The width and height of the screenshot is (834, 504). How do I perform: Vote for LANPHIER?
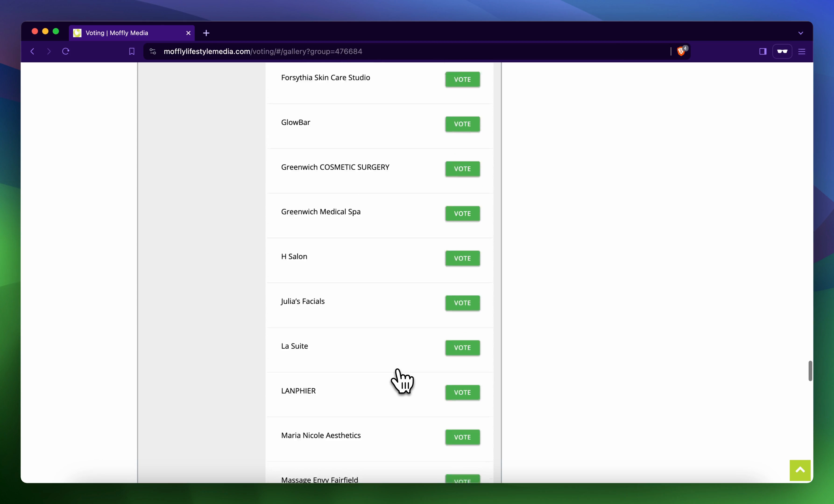[462, 392]
